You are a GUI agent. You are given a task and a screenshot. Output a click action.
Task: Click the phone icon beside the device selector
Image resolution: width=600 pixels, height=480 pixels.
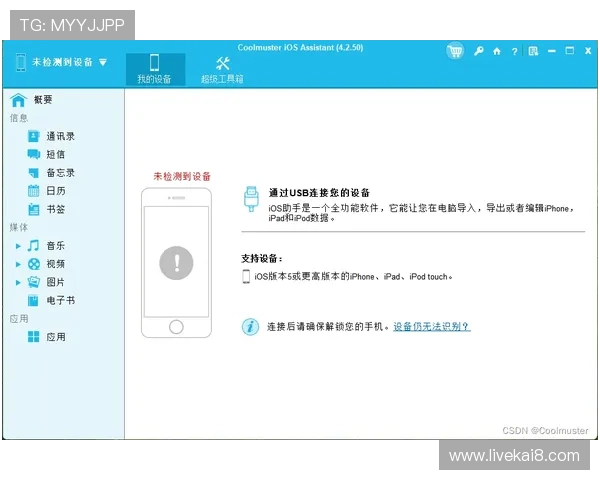pyautogui.click(x=21, y=62)
